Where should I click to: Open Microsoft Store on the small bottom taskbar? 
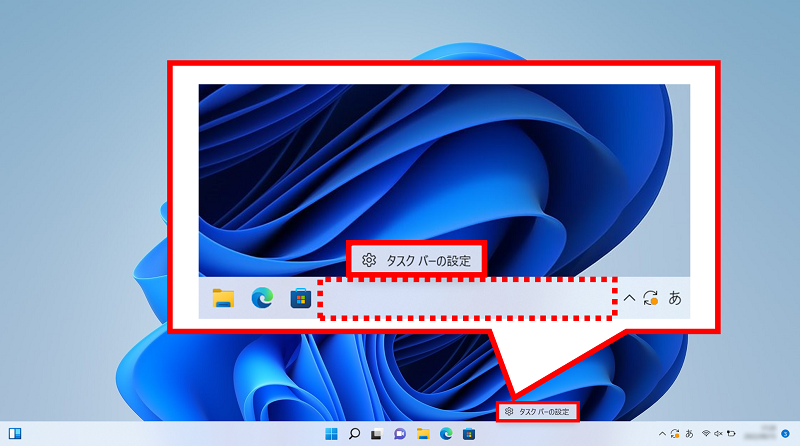pyautogui.click(x=469, y=434)
